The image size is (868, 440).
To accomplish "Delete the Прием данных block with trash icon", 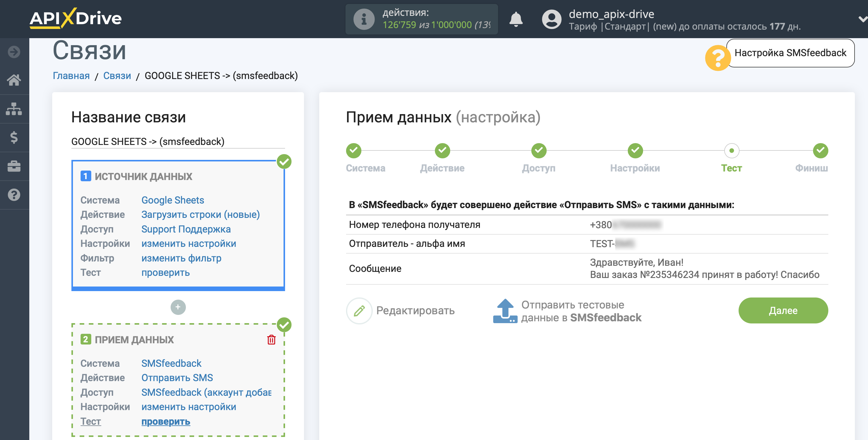I will (271, 340).
